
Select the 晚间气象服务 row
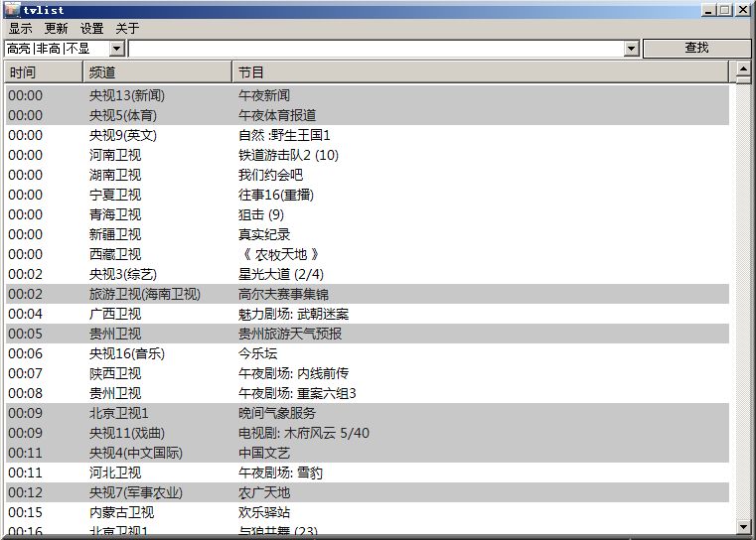click(x=367, y=413)
